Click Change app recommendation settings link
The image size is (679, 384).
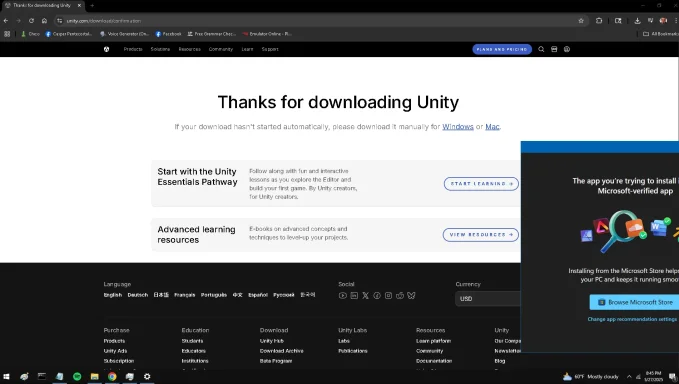pyautogui.click(x=632, y=319)
